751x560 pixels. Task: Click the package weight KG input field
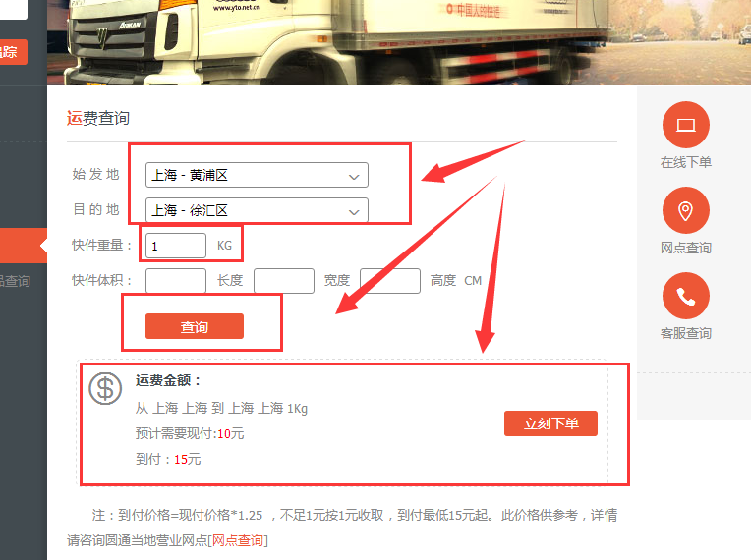176,246
